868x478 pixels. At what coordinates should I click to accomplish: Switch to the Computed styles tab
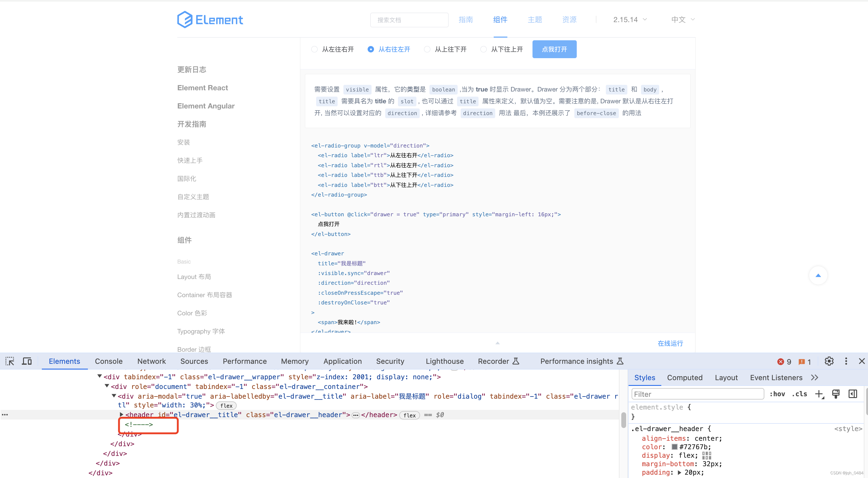tap(685, 378)
